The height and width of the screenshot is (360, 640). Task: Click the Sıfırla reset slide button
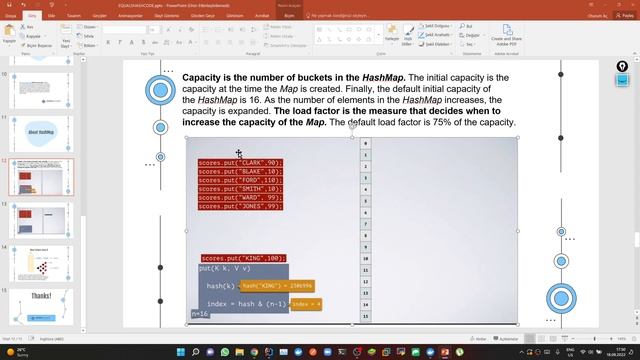[86, 36]
